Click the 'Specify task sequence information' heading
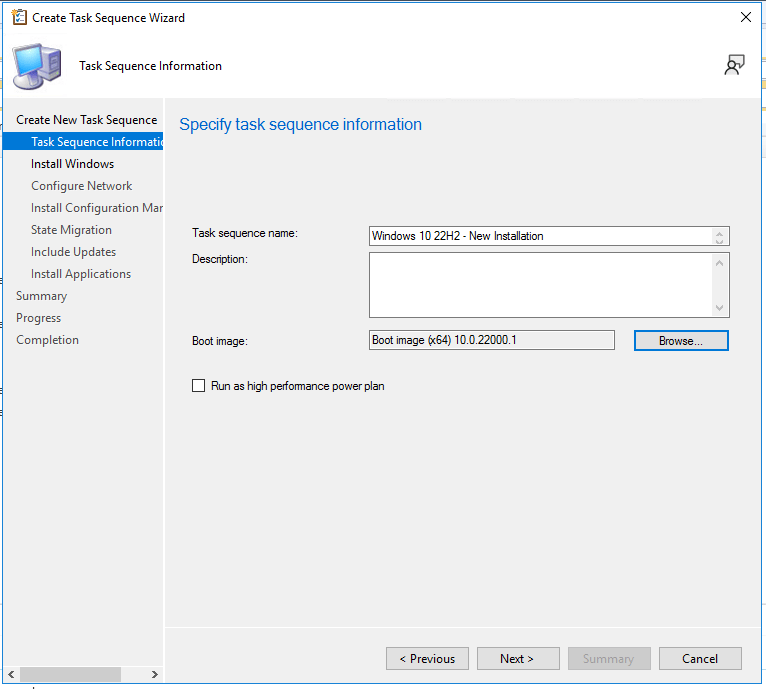Screen dimensions: 766x689 point(300,125)
